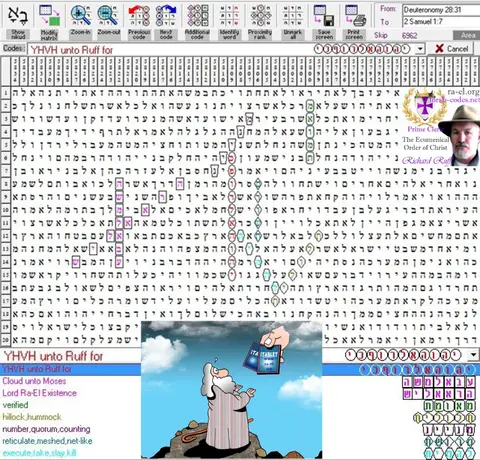The image size is (480, 460).
Task: Click the Zoom-in magnifier icon
Action: (x=80, y=16)
